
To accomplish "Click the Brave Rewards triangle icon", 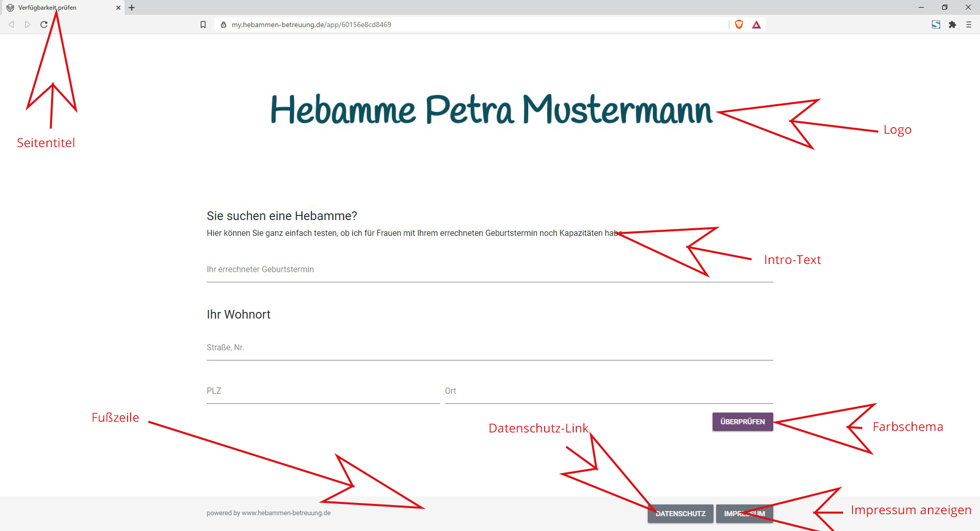I will coord(756,25).
